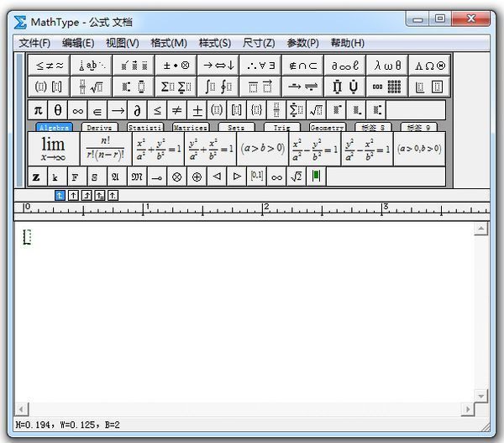Switch to the Sets tab
The height and width of the screenshot is (443, 504).
click(236, 128)
